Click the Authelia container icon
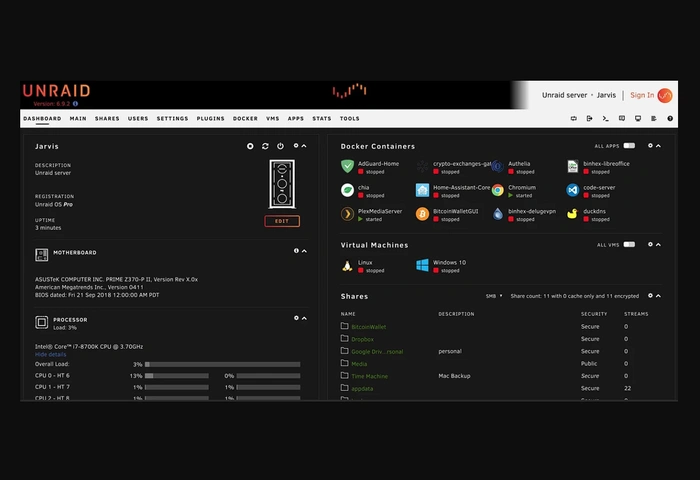 [497, 166]
